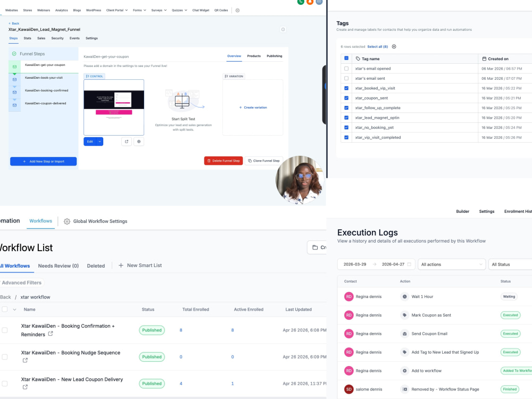Click the Global Workflow Settings gear icon
Viewport: 532px width, 399px height.
pos(67,221)
